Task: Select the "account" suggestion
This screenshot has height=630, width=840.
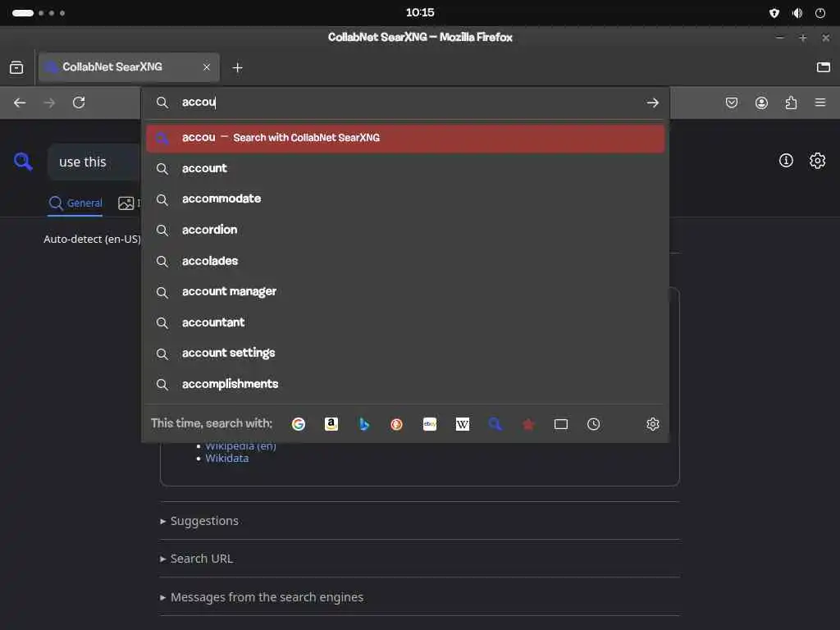Action: (x=405, y=168)
